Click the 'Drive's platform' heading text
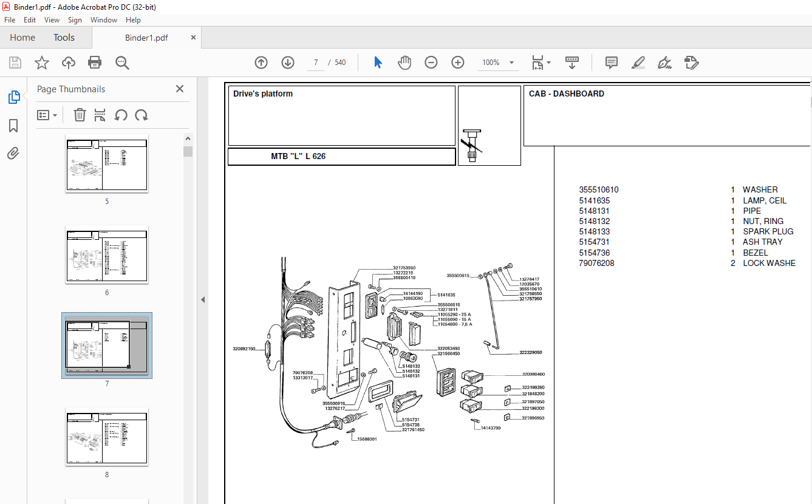The width and height of the screenshot is (812, 504). pyautogui.click(x=263, y=94)
